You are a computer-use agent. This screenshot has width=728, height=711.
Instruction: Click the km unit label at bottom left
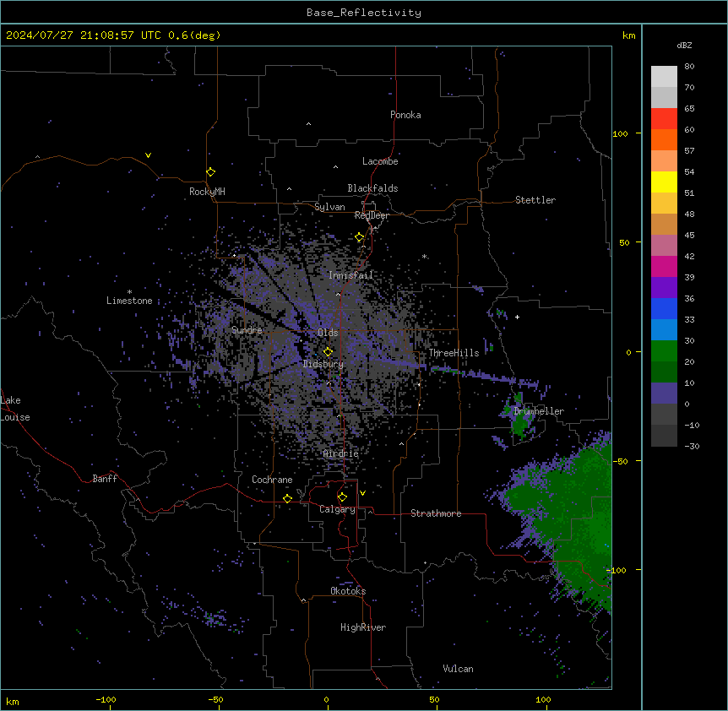pos(13,702)
